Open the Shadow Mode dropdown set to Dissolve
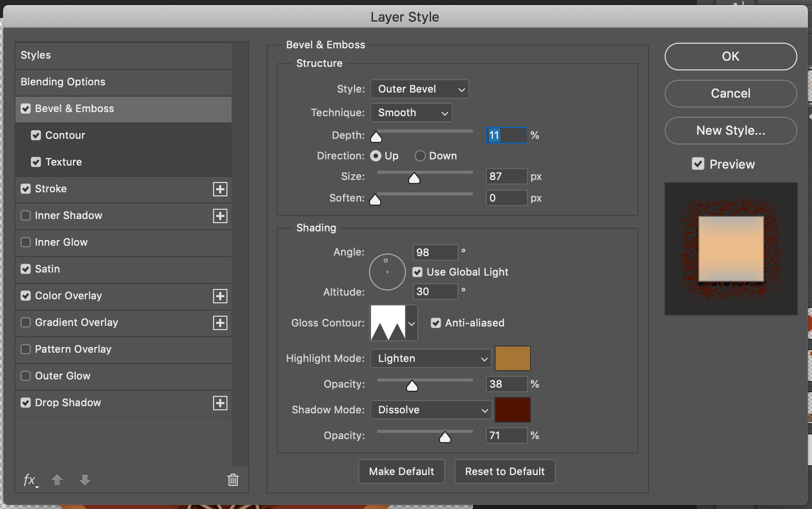The height and width of the screenshot is (509, 812). (x=430, y=410)
